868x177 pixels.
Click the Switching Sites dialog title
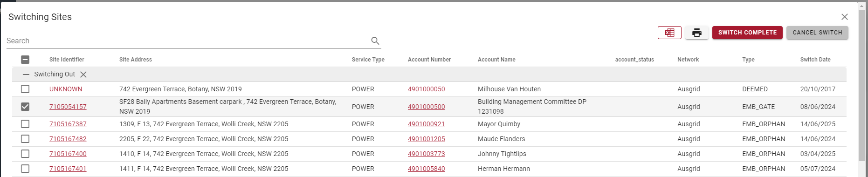[x=40, y=17]
